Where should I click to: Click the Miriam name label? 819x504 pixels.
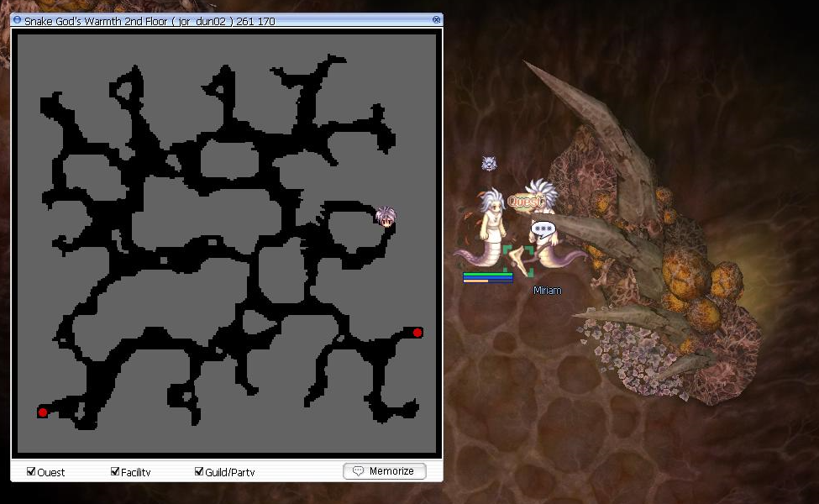(x=548, y=291)
